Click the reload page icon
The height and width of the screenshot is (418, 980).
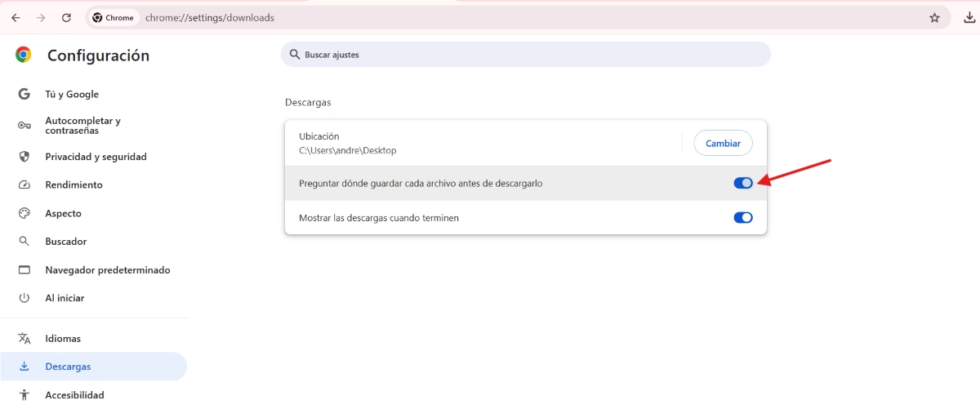(67, 18)
